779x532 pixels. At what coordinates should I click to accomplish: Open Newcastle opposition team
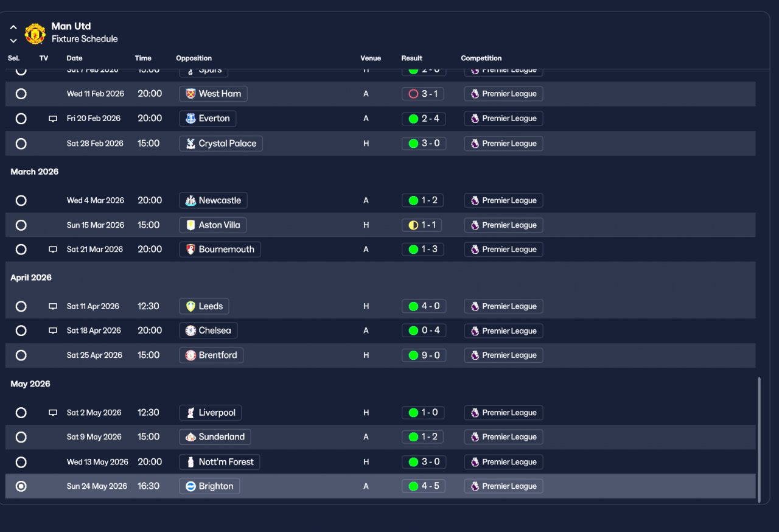tap(214, 200)
